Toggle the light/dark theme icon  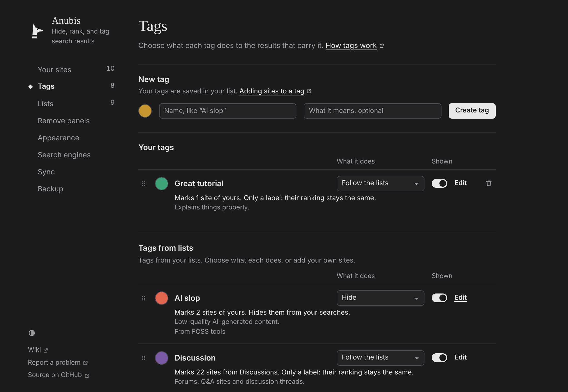32,333
